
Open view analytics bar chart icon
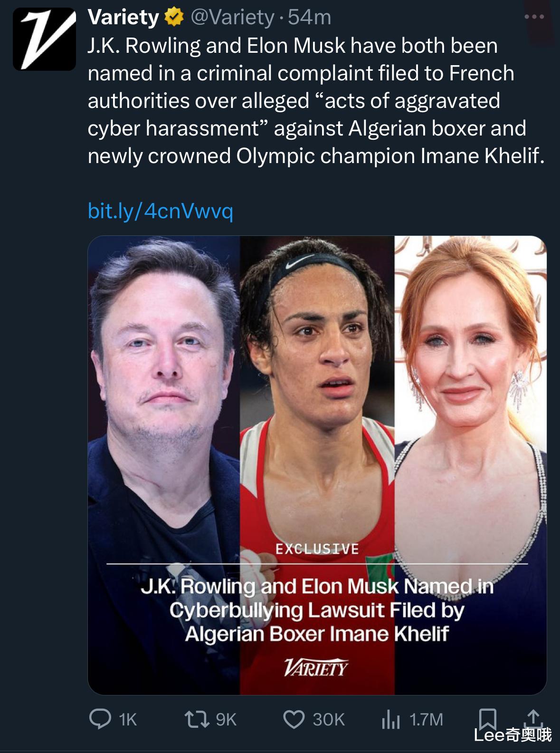(x=389, y=720)
